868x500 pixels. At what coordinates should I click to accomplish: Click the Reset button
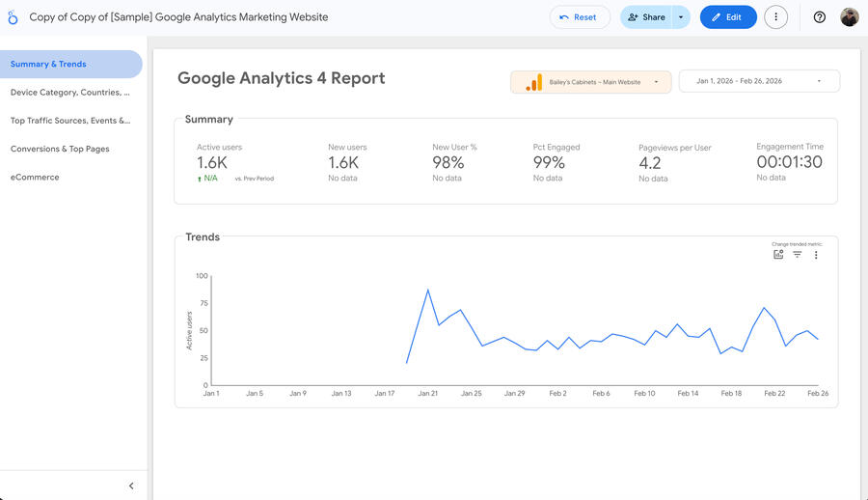click(x=579, y=17)
